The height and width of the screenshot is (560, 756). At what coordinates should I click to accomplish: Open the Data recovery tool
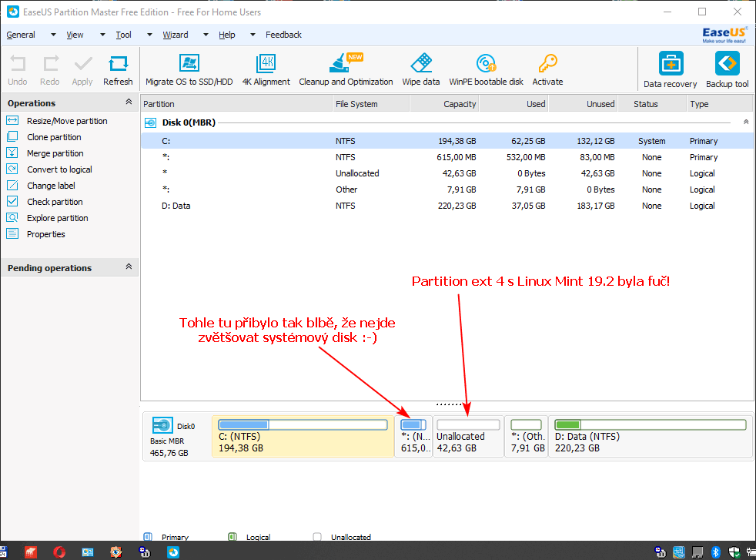tap(669, 69)
